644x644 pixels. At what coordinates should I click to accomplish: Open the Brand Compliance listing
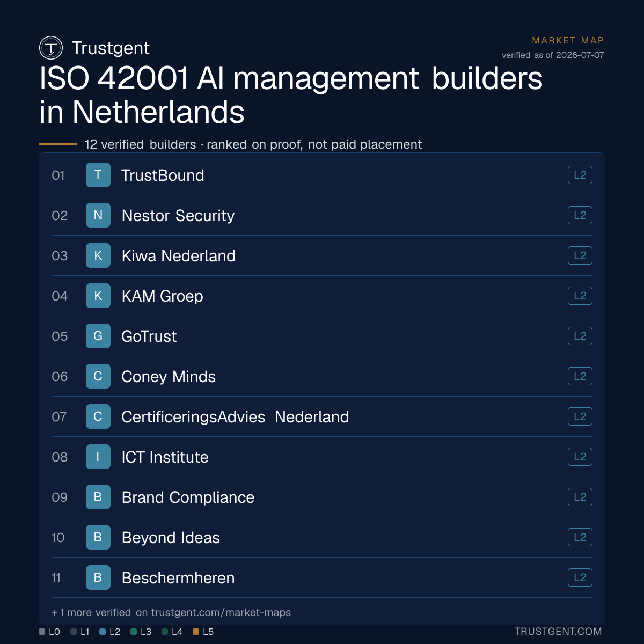322,497
